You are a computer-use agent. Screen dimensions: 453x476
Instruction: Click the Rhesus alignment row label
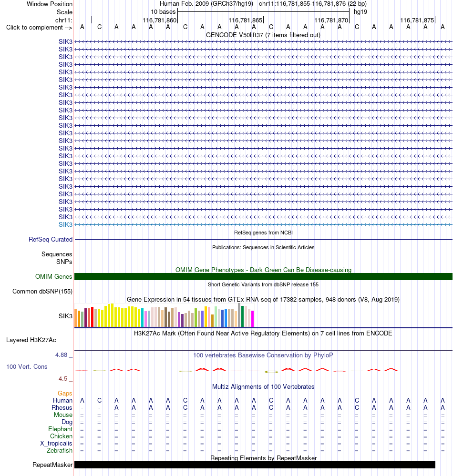pyautogui.click(x=62, y=408)
